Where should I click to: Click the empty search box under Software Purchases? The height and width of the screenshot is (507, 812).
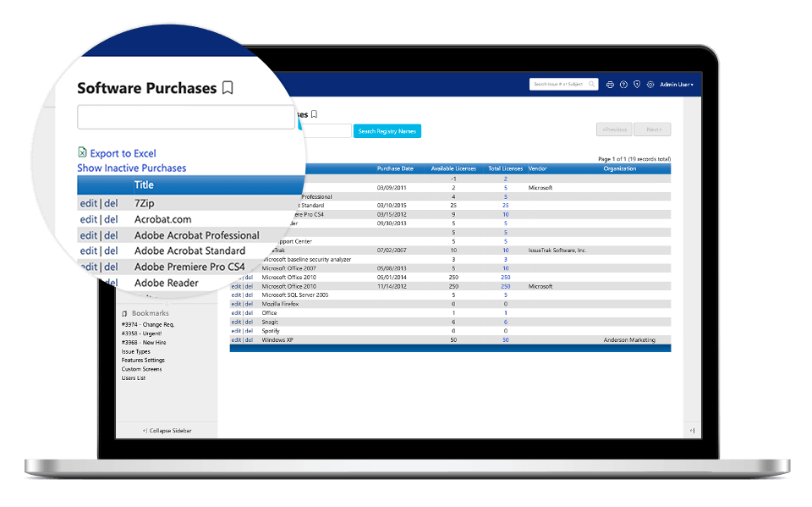point(186,117)
